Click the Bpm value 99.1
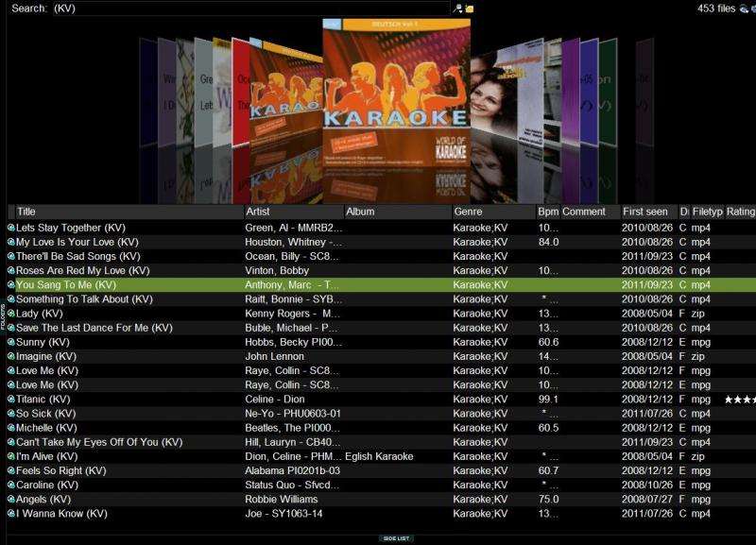Image resolution: width=756 pixels, height=545 pixels. [x=549, y=400]
